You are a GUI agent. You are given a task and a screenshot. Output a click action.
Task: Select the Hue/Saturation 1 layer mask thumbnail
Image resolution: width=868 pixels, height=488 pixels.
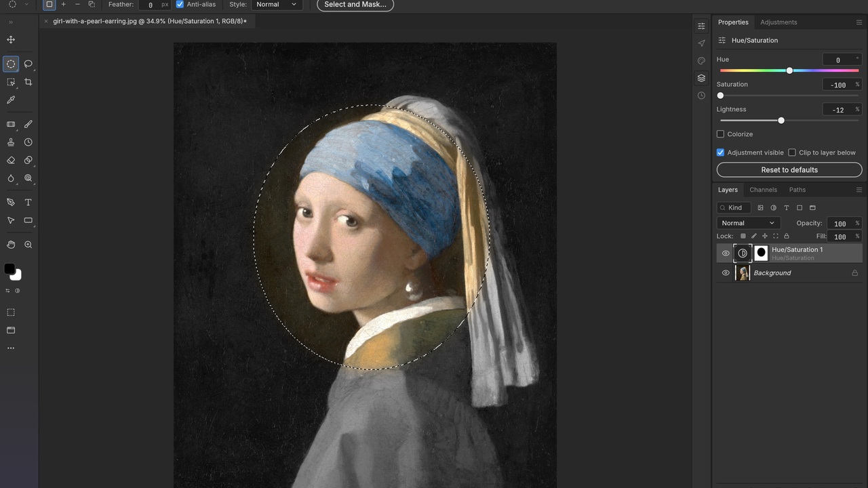[x=762, y=253]
